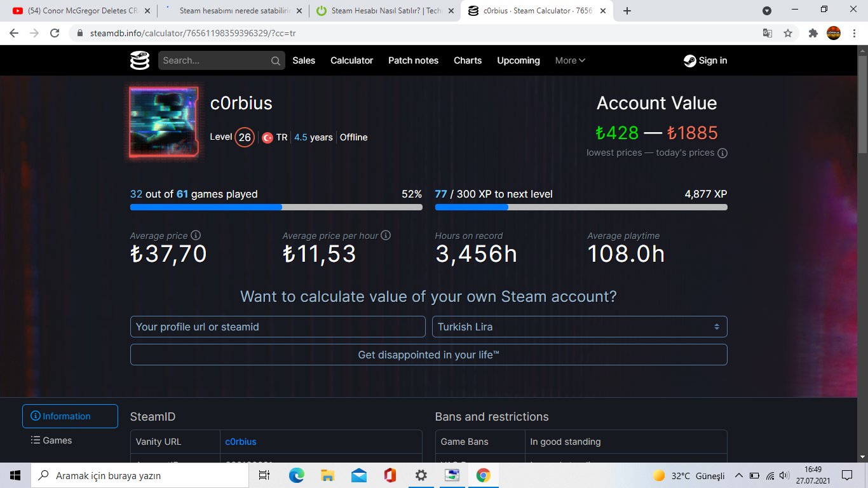Switch to the Steam hesabımı nerede tab
This screenshot has height=488, width=868.
click(x=233, y=11)
